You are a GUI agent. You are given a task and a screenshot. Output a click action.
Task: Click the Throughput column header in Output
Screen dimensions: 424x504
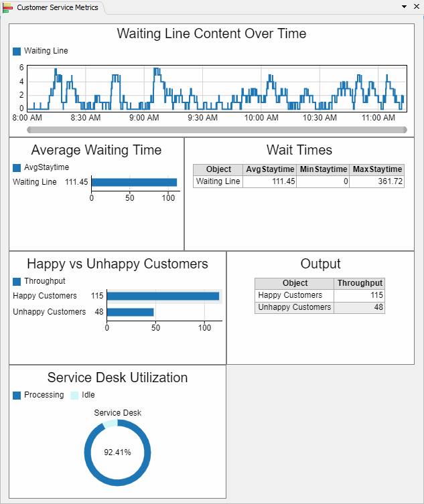360,284
